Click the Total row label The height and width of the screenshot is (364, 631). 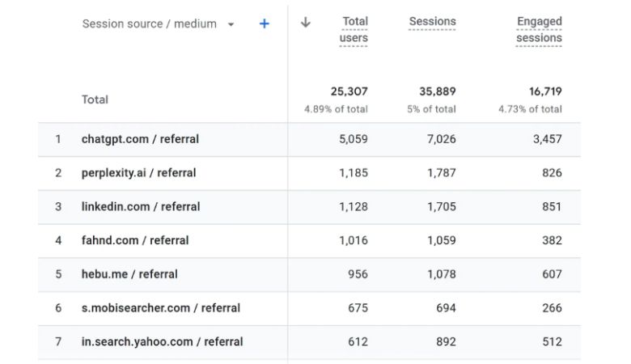point(95,99)
